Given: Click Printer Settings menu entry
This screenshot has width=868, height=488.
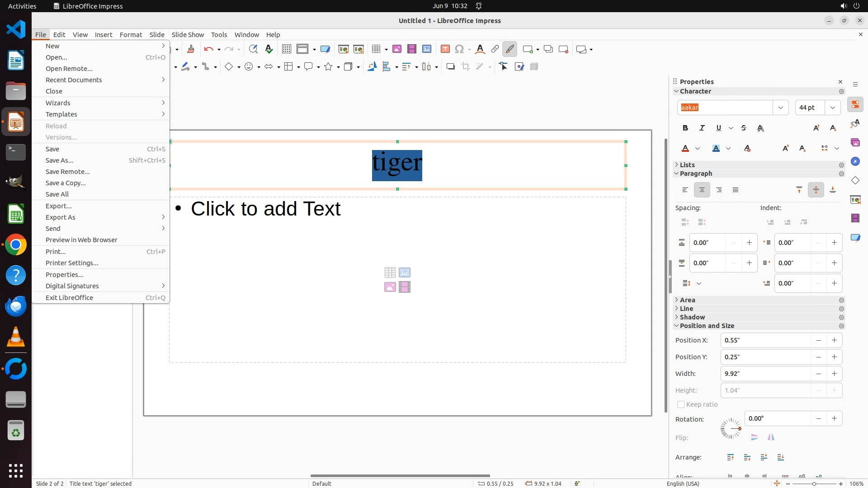Looking at the screenshot, I should (x=72, y=263).
